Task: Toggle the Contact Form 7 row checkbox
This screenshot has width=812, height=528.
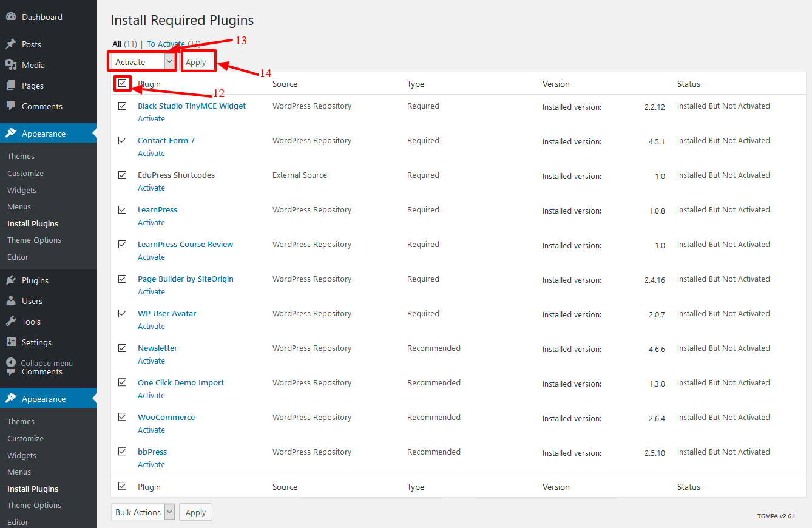Action: coord(123,140)
